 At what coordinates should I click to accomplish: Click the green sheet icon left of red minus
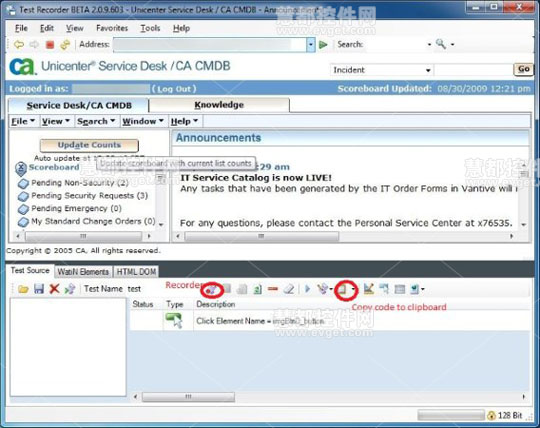click(x=257, y=289)
